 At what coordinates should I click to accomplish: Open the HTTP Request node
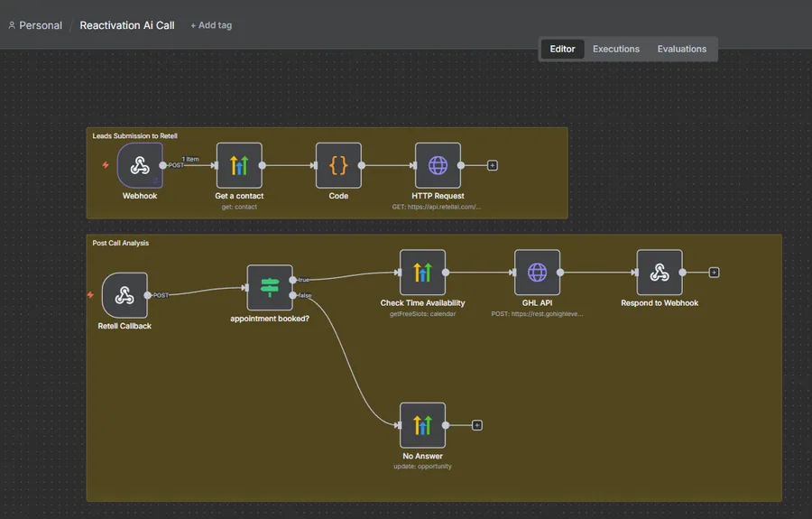(x=438, y=166)
